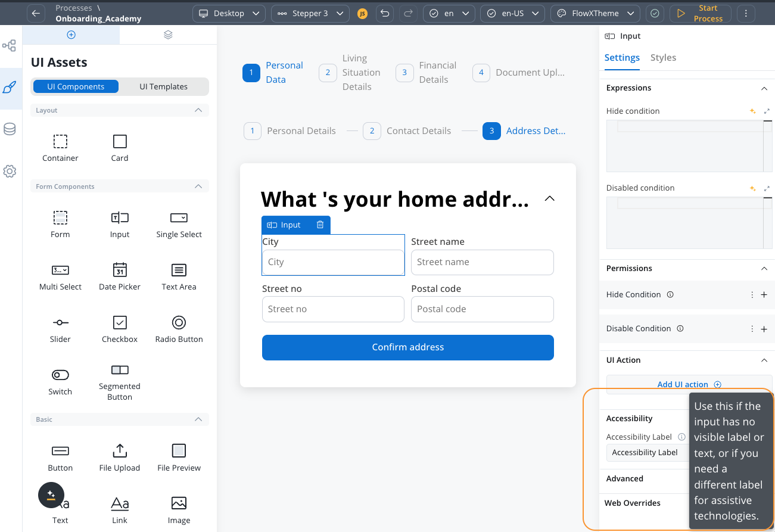Viewport: 775px width, 532px height.
Task: Open the en-US locale dropdown
Action: [x=513, y=13]
